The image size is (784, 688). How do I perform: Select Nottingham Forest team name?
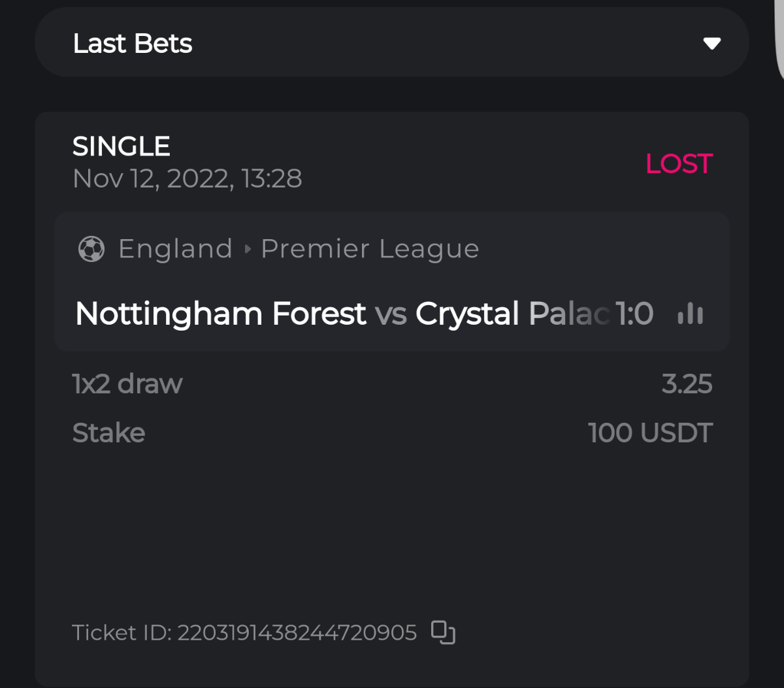221,314
